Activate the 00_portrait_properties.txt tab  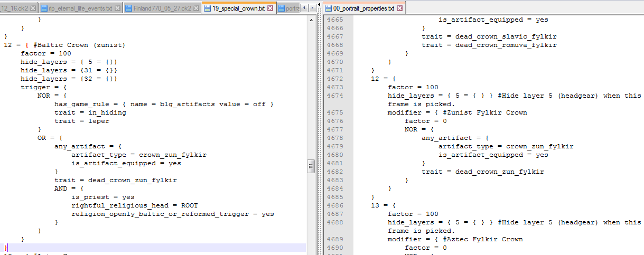[x=363, y=8]
